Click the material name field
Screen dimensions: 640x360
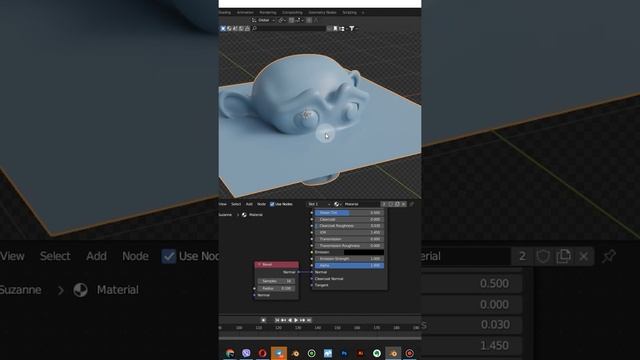click(361, 204)
